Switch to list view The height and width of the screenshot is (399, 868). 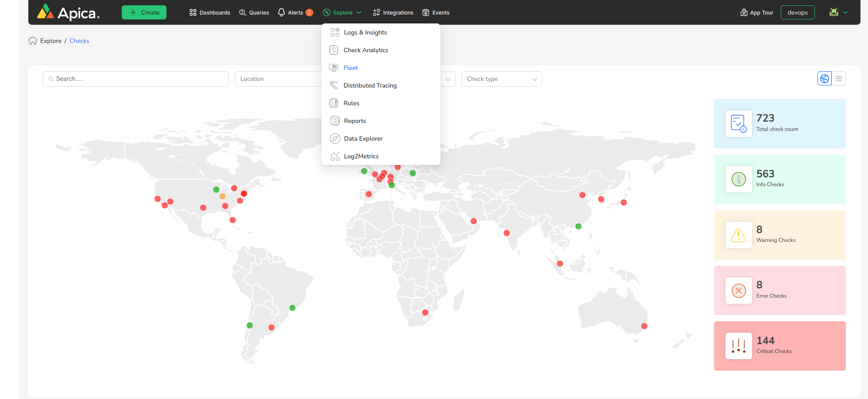[x=839, y=79]
